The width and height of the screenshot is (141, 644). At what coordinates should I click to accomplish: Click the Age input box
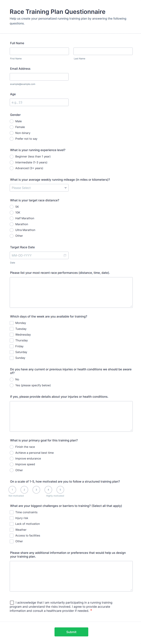click(39, 102)
